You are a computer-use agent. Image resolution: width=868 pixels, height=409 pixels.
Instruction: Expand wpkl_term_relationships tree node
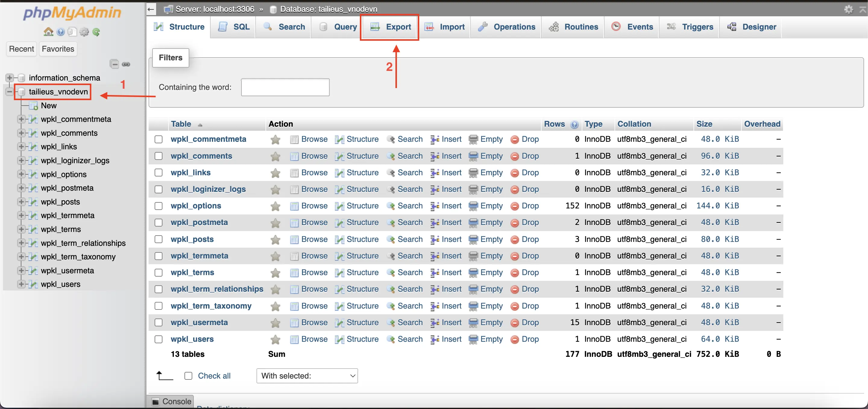pos(21,243)
